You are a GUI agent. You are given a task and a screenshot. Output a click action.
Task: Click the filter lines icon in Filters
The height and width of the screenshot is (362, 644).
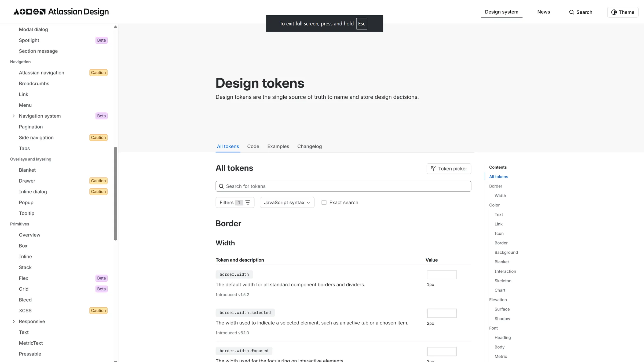coord(248,202)
